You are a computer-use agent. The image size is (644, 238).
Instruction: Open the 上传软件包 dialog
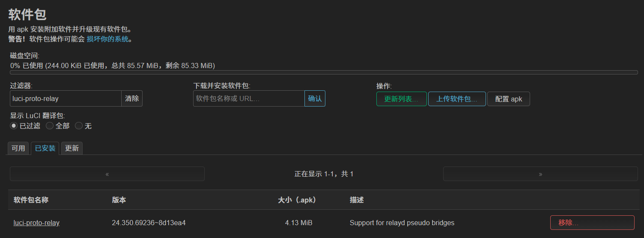[x=457, y=99]
